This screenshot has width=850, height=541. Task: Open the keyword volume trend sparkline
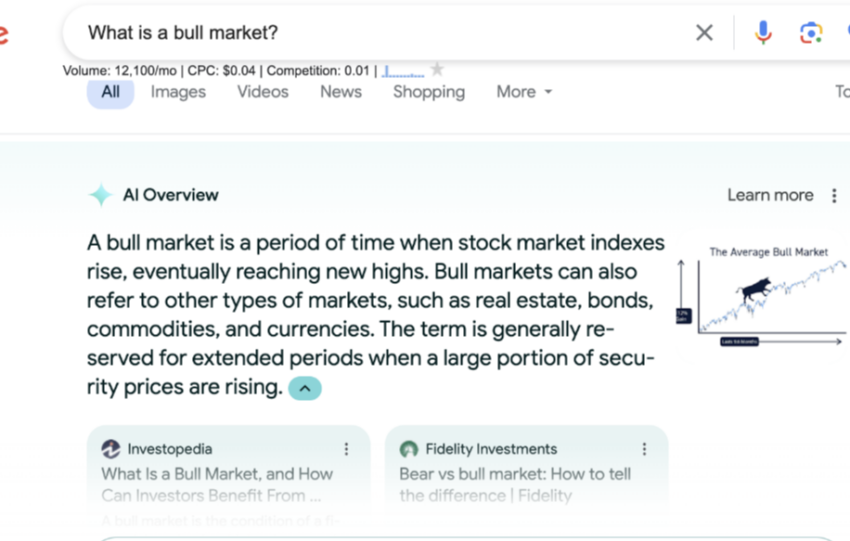(403, 71)
